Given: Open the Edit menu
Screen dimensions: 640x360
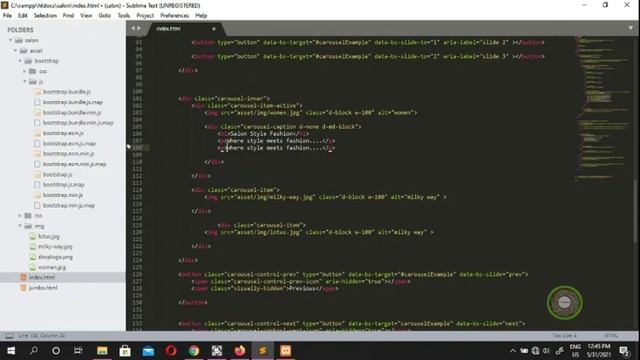Looking at the screenshot, I should point(22,16).
